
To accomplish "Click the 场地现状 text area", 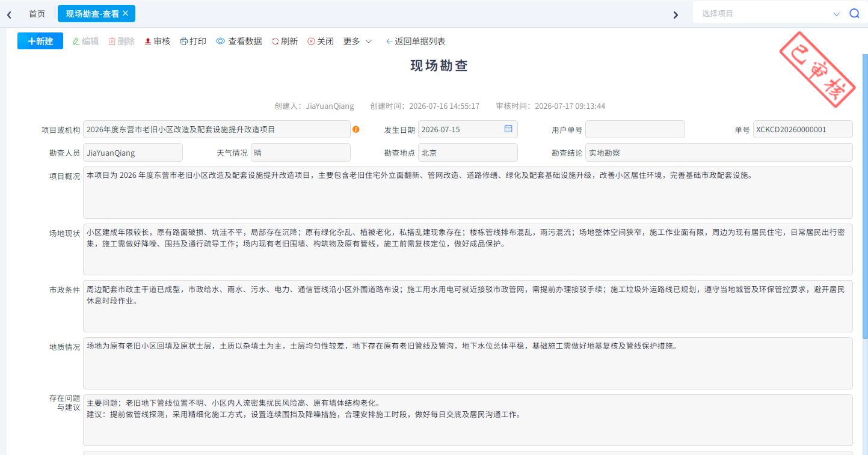I will [x=468, y=249].
